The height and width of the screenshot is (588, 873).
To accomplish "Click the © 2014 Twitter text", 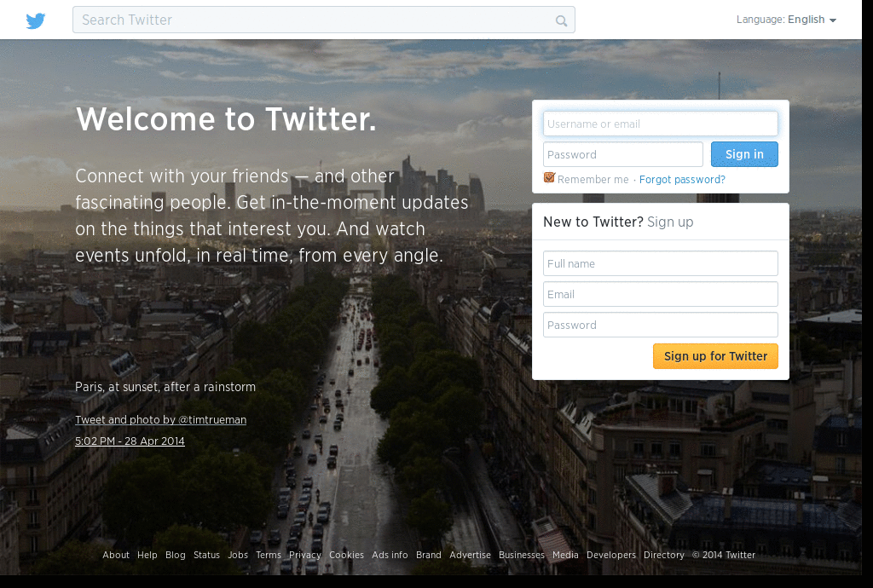I will pos(724,555).
